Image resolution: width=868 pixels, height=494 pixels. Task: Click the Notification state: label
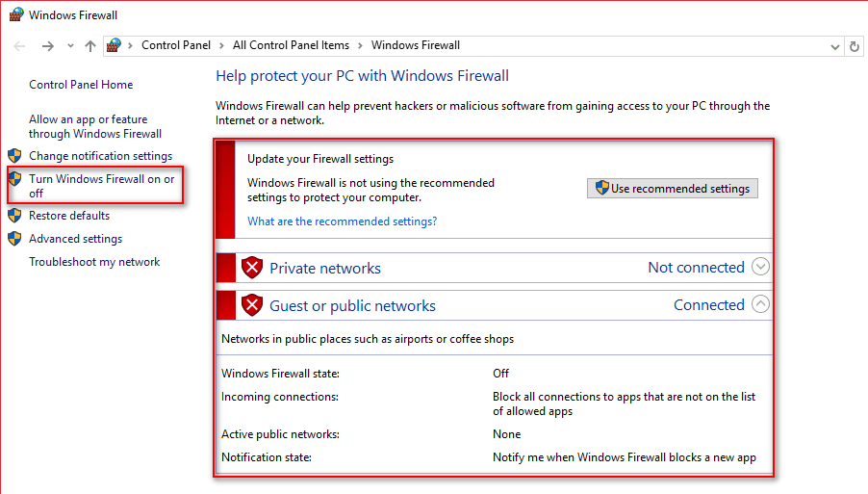pos(267,457)
